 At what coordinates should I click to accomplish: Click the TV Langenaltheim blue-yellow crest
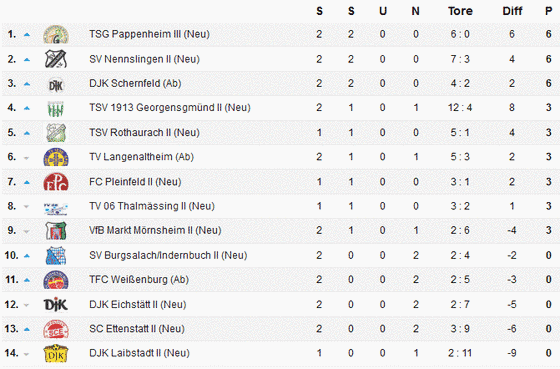[x=56, y=157]
